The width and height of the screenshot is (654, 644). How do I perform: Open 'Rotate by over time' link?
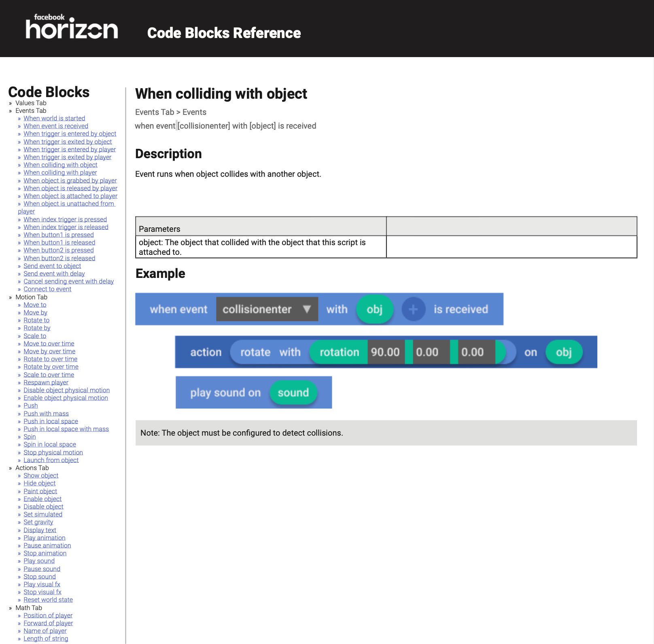51,366
